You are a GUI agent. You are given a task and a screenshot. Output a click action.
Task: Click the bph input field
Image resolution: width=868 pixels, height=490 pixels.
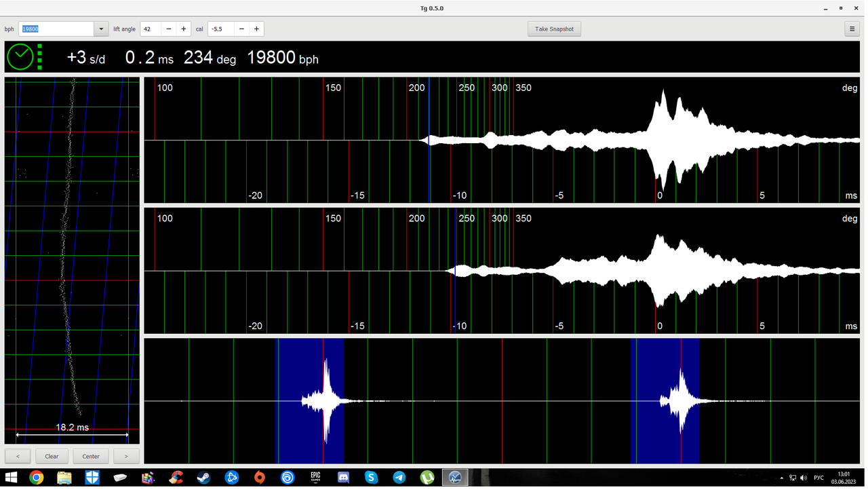coord(56,29)
